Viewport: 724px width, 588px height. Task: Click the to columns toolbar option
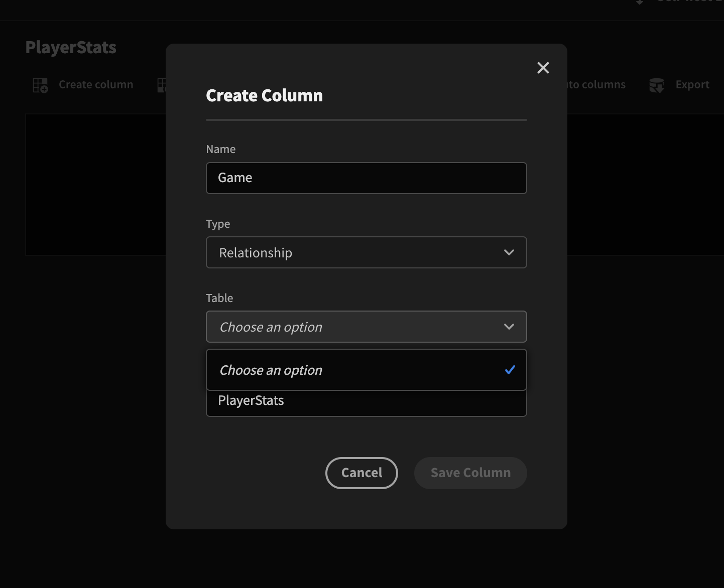(x=595, y=84)
